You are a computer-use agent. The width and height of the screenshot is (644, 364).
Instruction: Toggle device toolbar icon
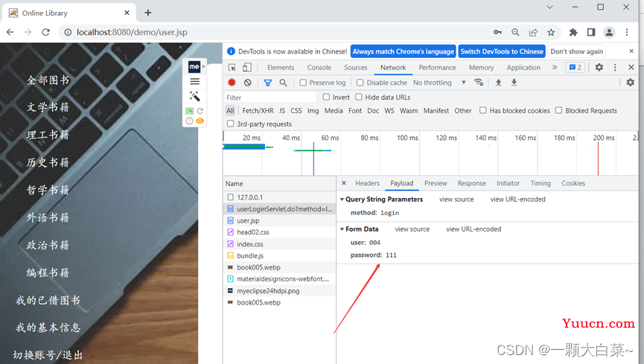tap(247, 68)
